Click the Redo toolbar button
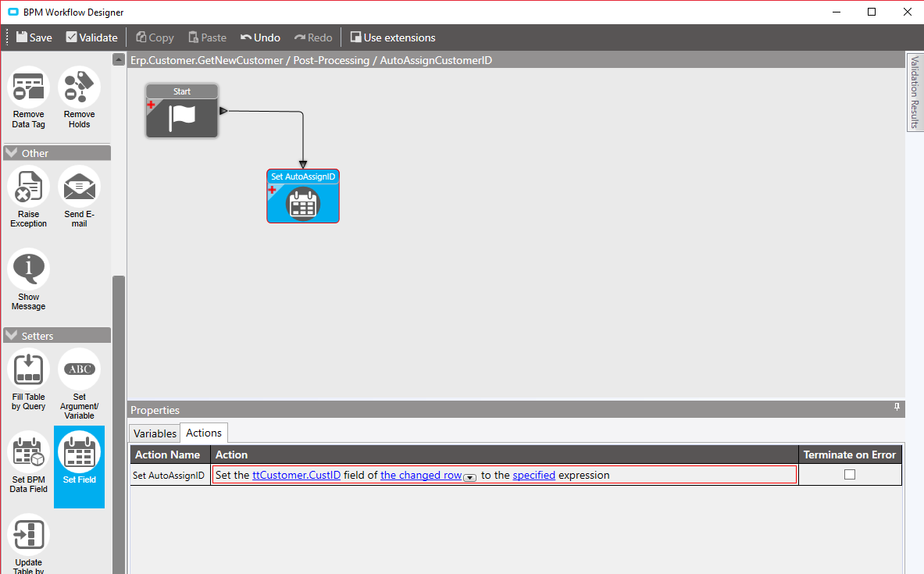The image size is (924, 574). coord(313,37)
